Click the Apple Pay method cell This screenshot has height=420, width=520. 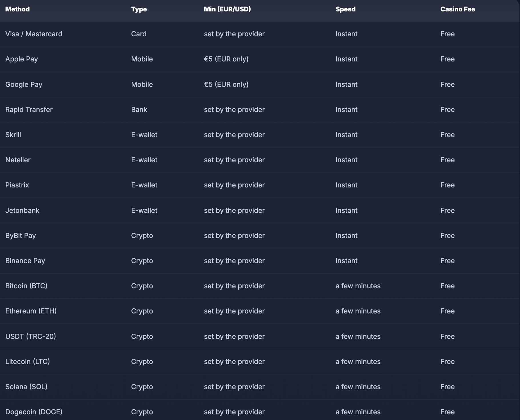(21, 59)
